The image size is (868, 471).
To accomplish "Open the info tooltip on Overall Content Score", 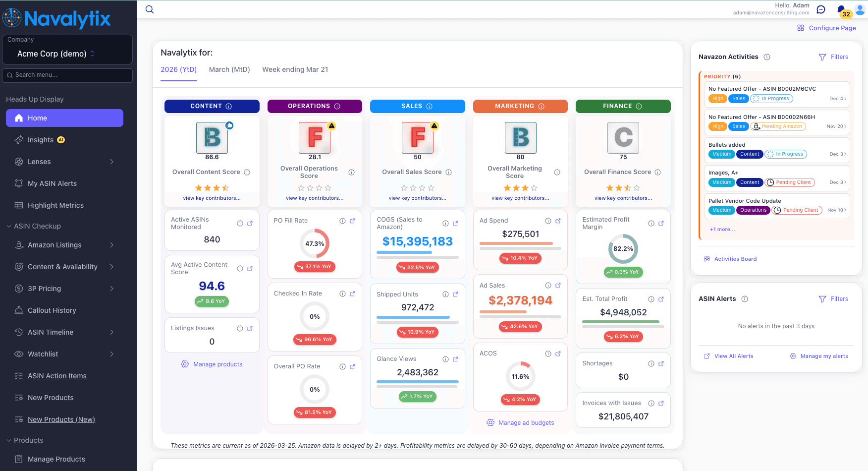I will (x=246, y=172).
